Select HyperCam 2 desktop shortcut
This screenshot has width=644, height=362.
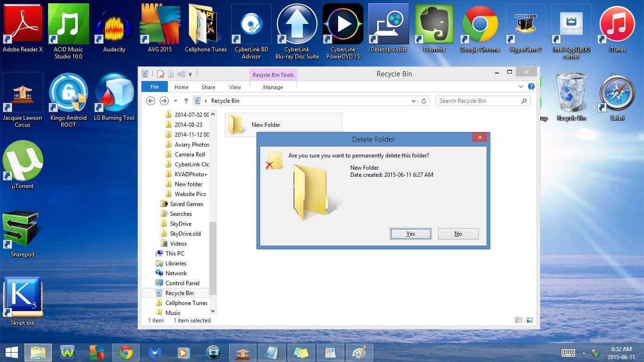526,28
